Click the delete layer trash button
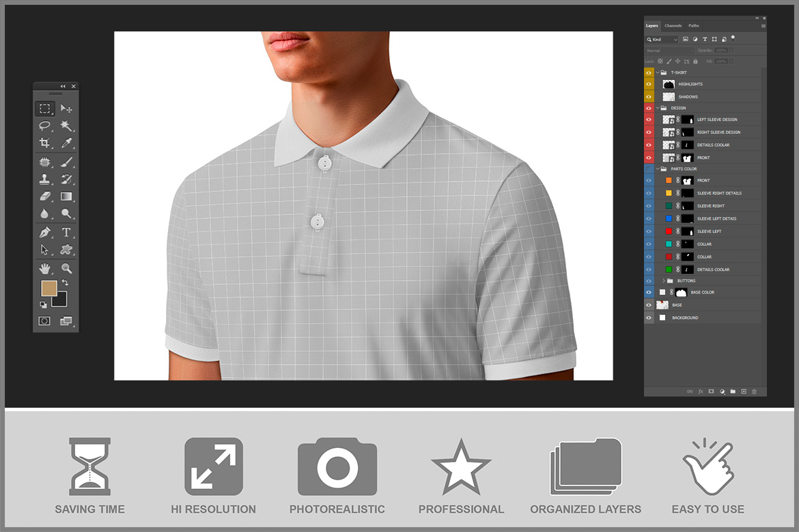 754,391
